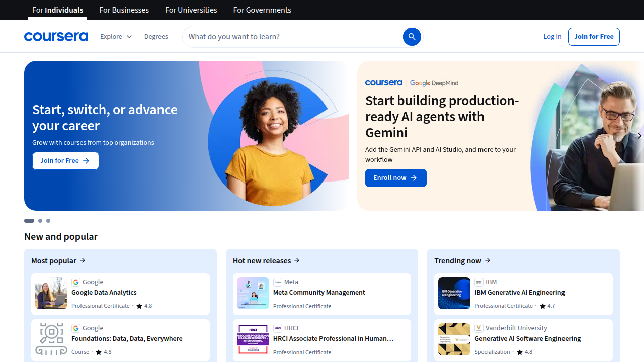Open Foundations: Data, Data, Everywhere title
Viewport: 644px width, 362px height.
click(127, 339)
